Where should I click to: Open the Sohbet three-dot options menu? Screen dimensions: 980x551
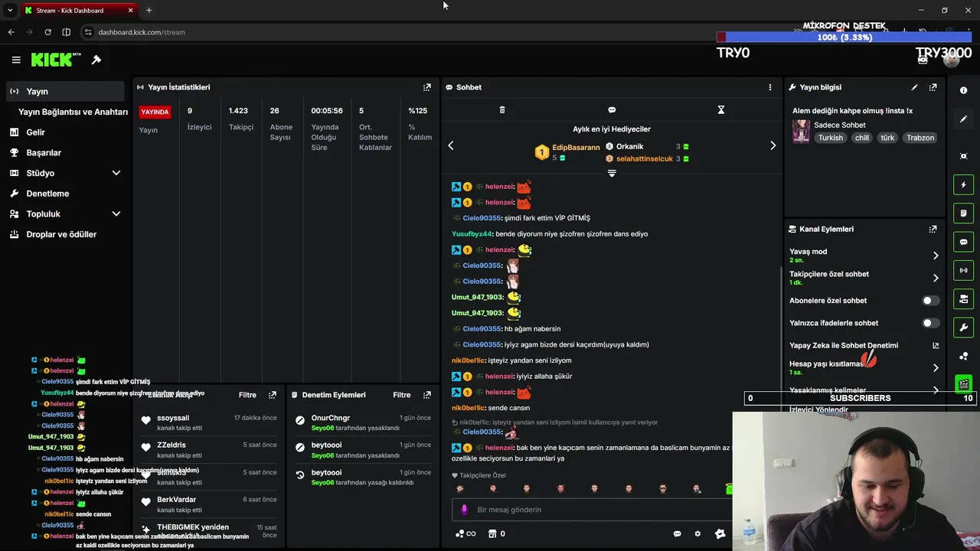(x=770, y=87)
